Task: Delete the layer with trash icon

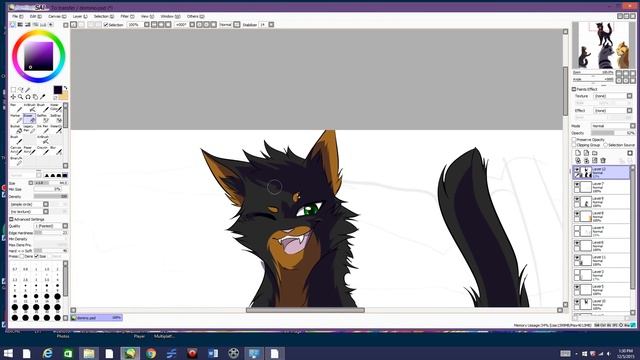Action: coord(603,160)
